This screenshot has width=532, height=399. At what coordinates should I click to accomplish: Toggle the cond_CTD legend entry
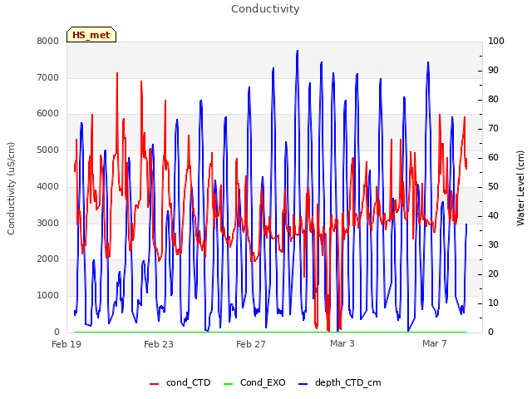pyautogui.click(x=180, y=382)
